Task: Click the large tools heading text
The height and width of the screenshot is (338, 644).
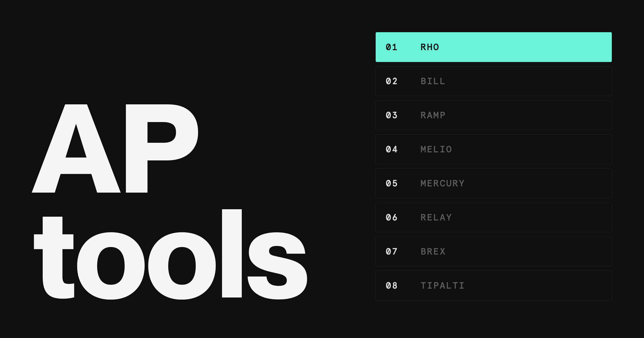Action: click(171, 254)
